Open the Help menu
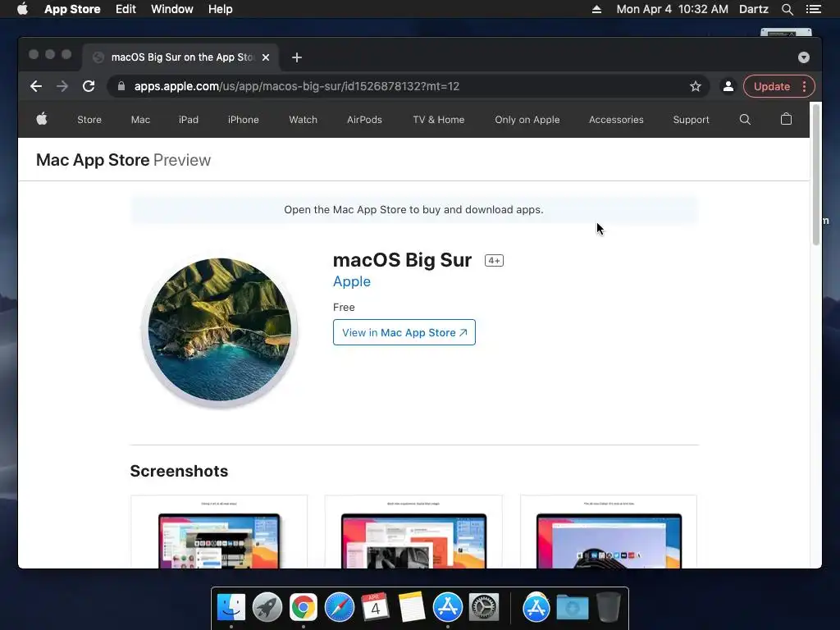840x630 pixels. pos(220,9)
